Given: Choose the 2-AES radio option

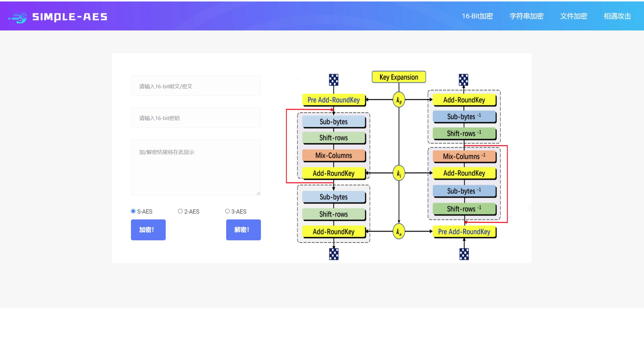Looking at the screenshot, I should 180,211.
